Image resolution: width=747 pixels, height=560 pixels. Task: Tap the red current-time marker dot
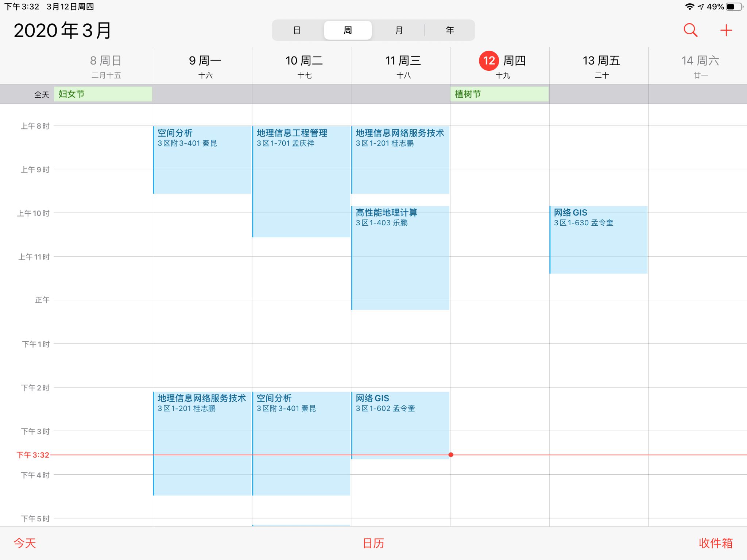[451, 455]
